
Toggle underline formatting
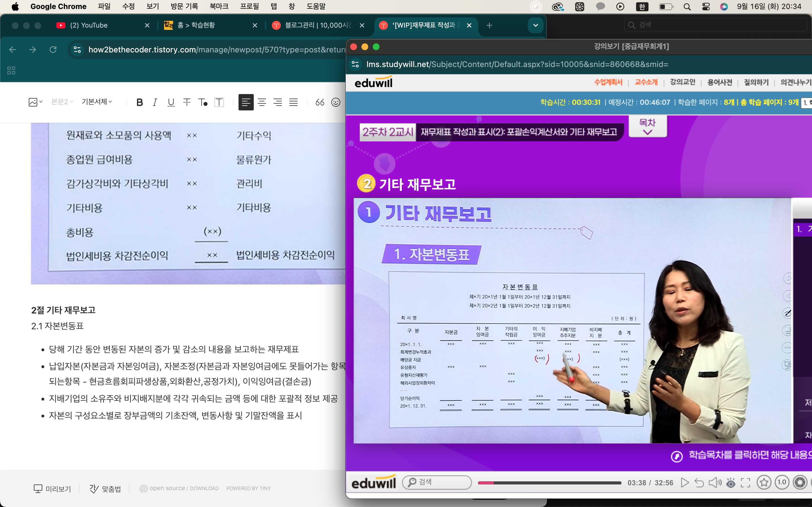click(x=171, y=102)
